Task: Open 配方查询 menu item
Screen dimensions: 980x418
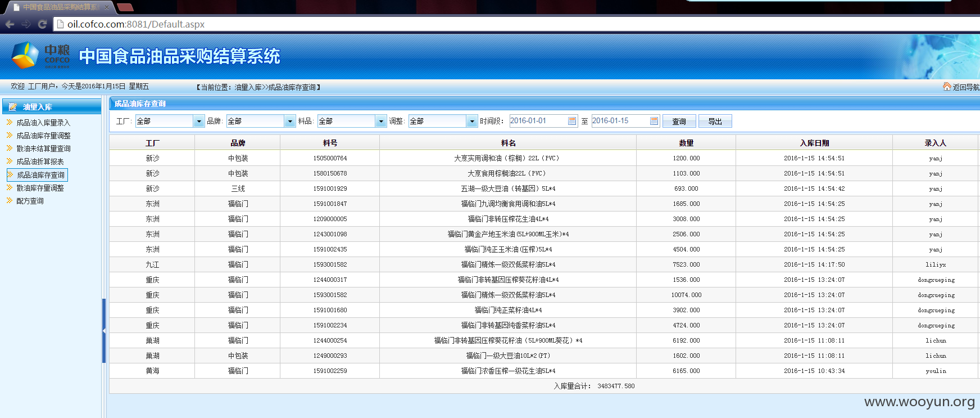Action: 30,201
